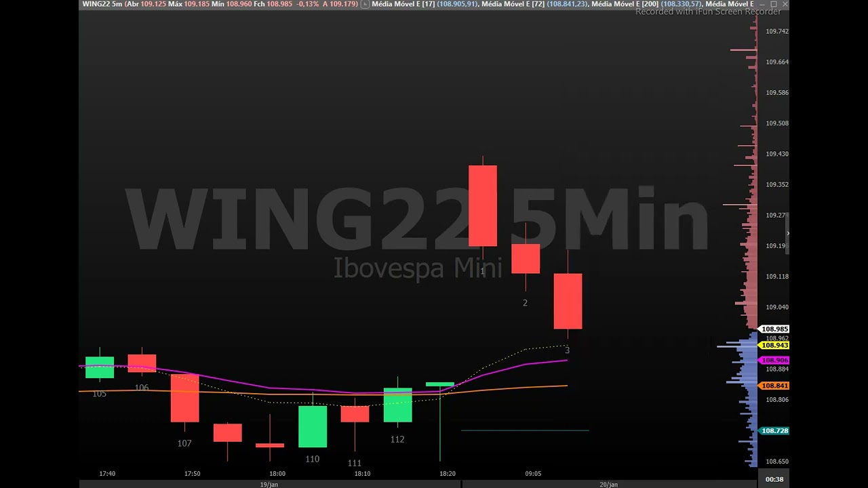The width and height of the screenshot is (868, 488).
Task: Click the WING22 5m symbol title
Action: pos(102,4)
